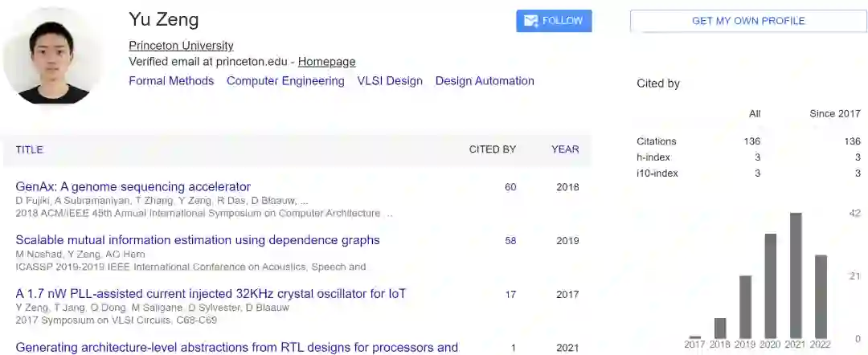Open the 1.7 nW PLL-assisted crystal oscillator paper
The image size is (868, 355).
coord(211,294)
